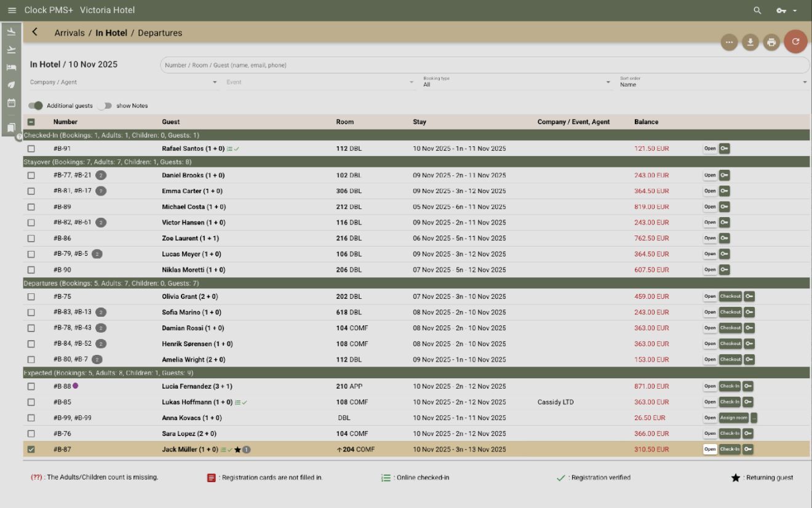Click the key icon for Rafael Santos

tap(724, 149)
